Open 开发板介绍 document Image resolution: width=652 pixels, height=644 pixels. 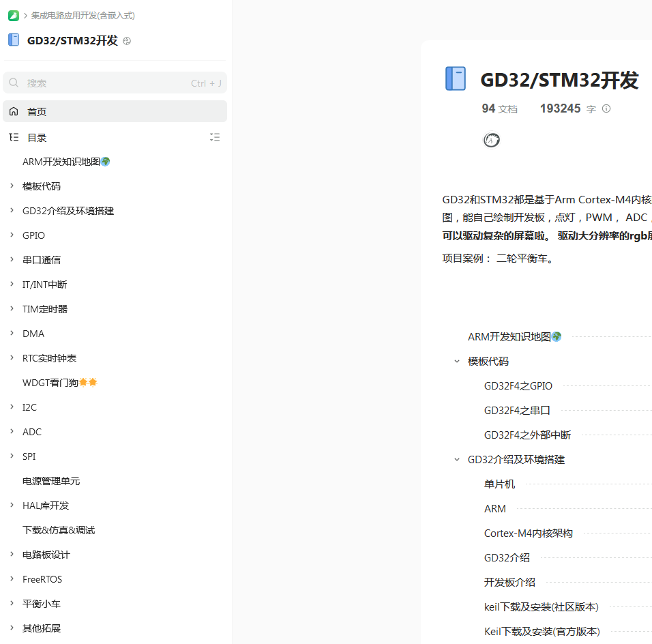coord(509,583)
